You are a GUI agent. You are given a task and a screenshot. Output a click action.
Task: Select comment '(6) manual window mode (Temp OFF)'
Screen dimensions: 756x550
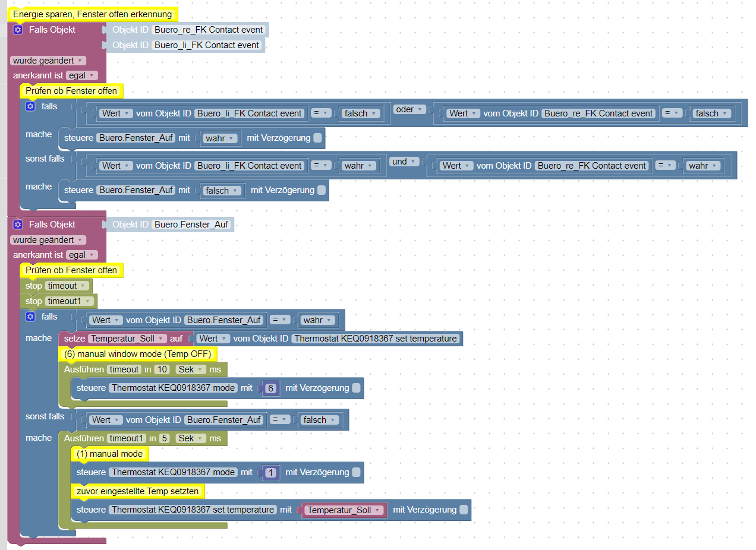138,354
